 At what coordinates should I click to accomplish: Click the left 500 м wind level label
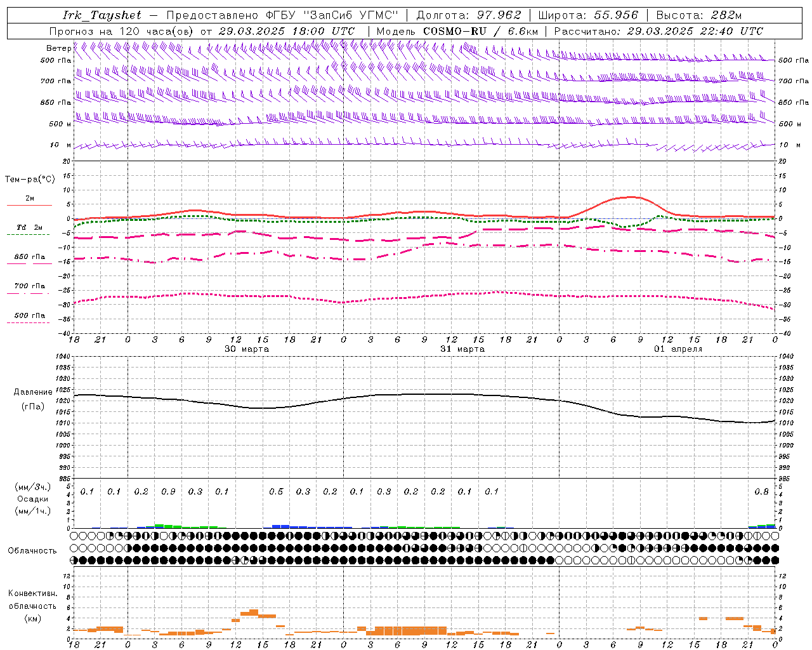[x=60, y=124]
